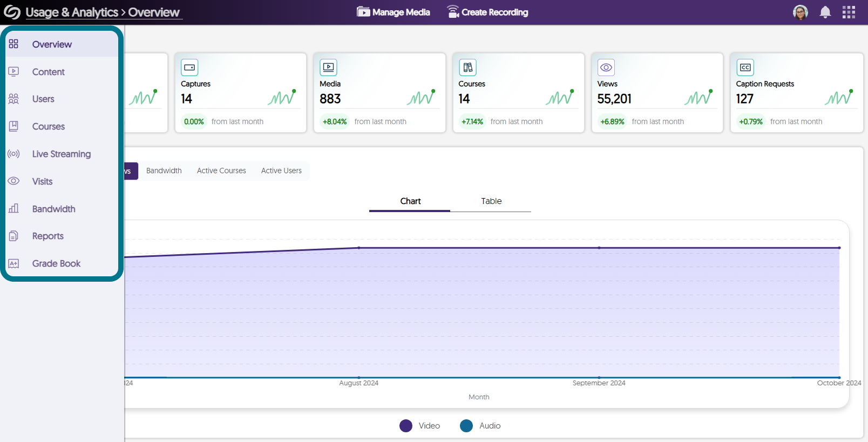
Task: Show the Active Courses metric
Action: click(221, 171)
